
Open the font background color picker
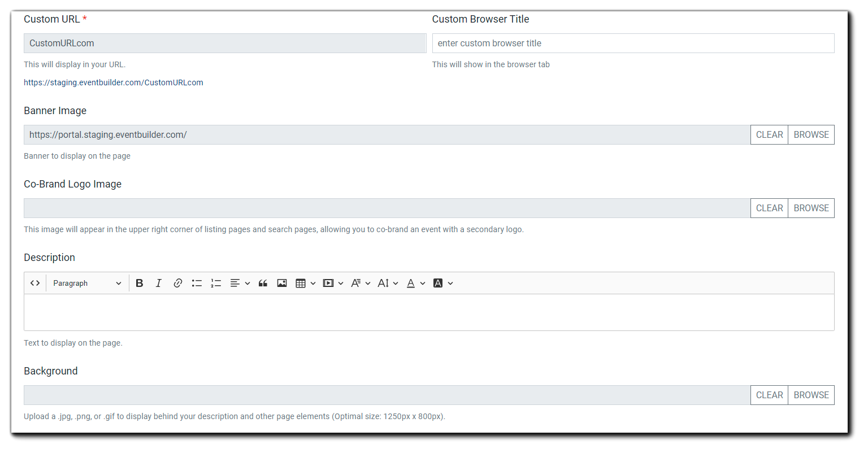(x=443, y=283)
